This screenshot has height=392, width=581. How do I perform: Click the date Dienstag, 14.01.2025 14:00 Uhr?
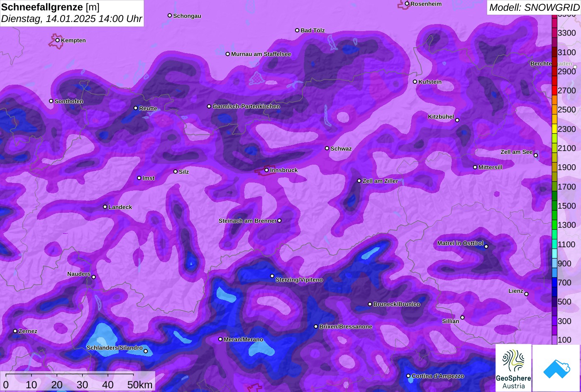pyautogui.click(x=71, y=19)
